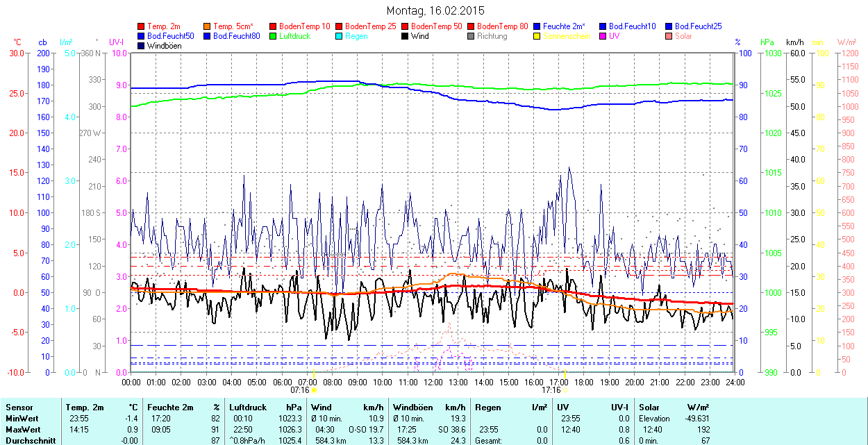Click the Windböen column header in table

point(412,408)
